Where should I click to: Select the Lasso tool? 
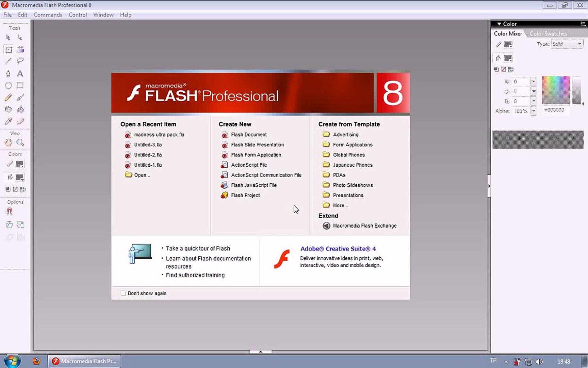20,61
